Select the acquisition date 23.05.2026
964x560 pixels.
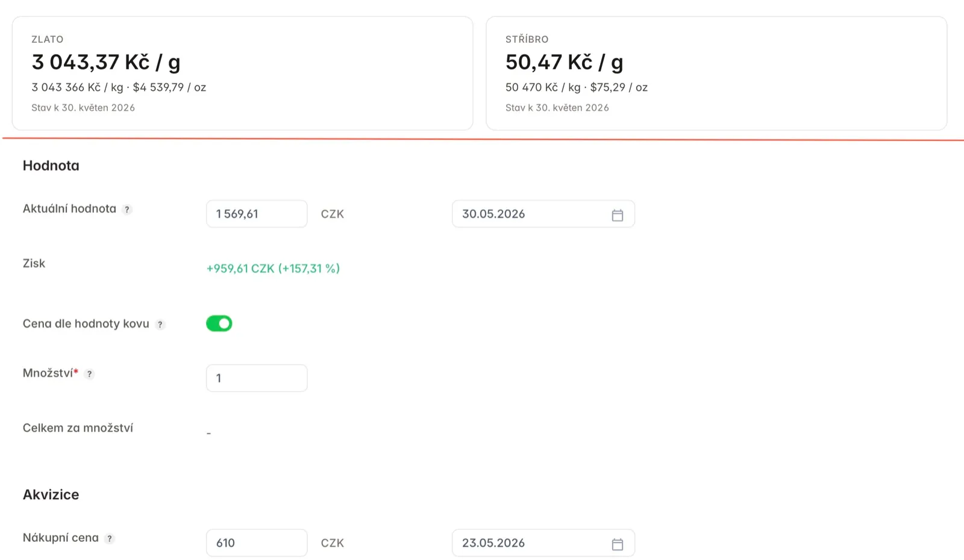point(543,543)
